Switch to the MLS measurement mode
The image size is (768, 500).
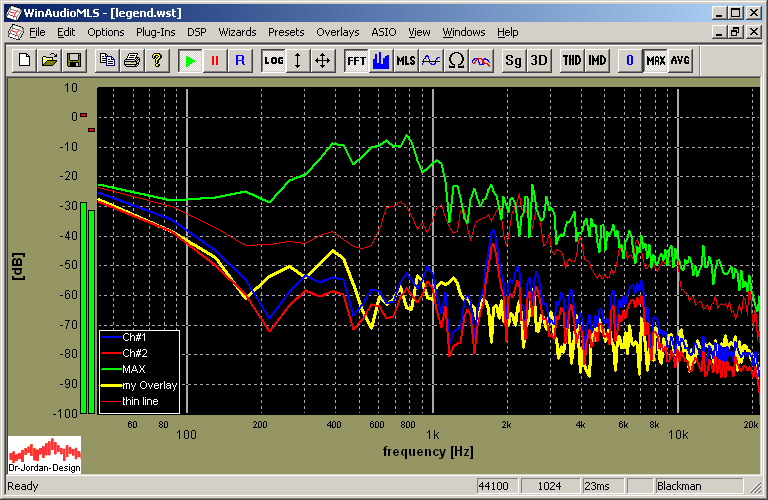(x=405, y=61)
